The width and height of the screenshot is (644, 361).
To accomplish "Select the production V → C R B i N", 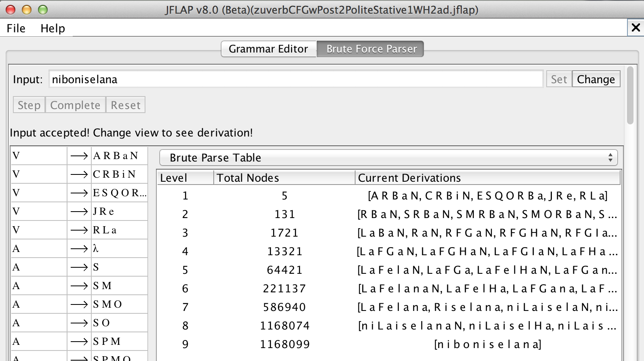I will [79, 174].
